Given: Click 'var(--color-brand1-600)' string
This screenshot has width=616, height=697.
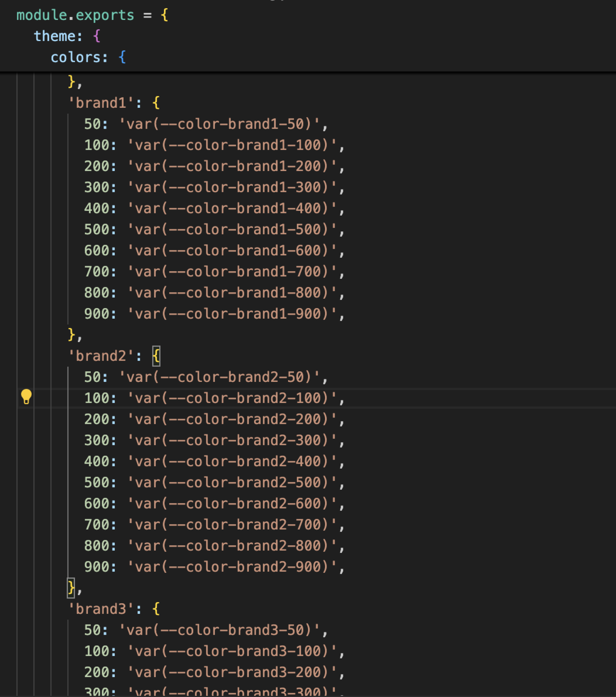Looking at the screenshot, I should [232, 250].
